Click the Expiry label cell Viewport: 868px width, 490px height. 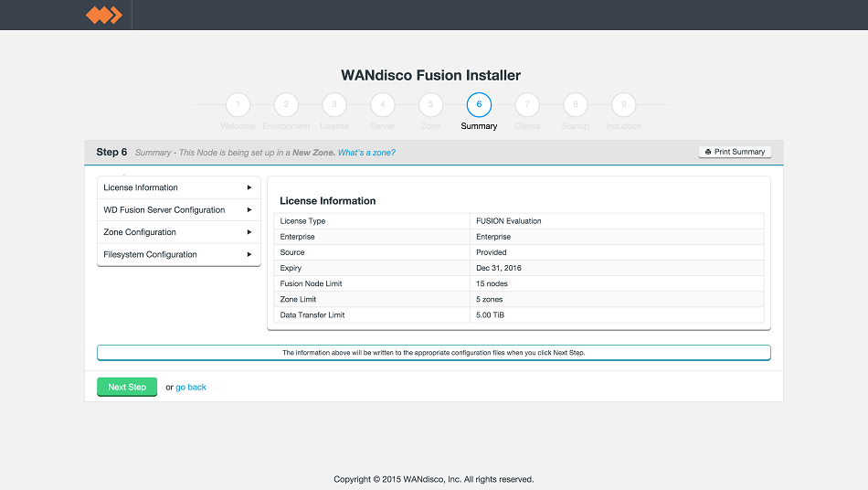(x=372, y=268)
